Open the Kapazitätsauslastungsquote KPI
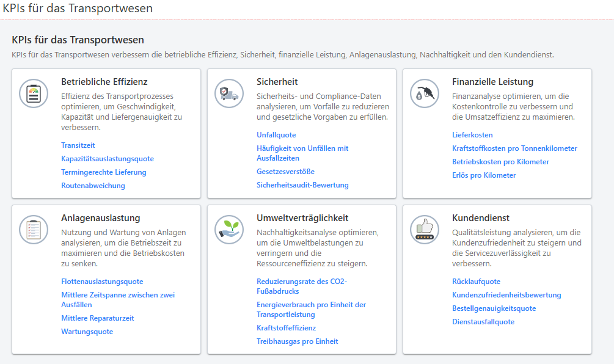 (107, 158)
